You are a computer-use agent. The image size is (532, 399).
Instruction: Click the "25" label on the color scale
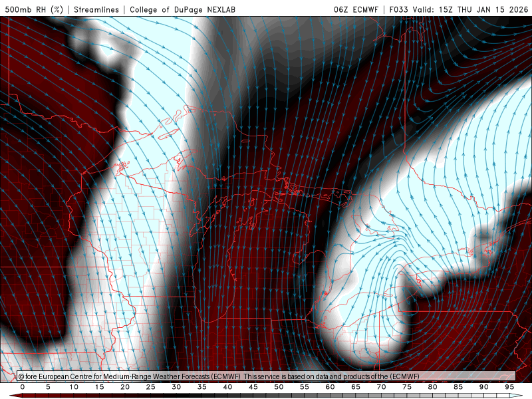pos(151,387)
